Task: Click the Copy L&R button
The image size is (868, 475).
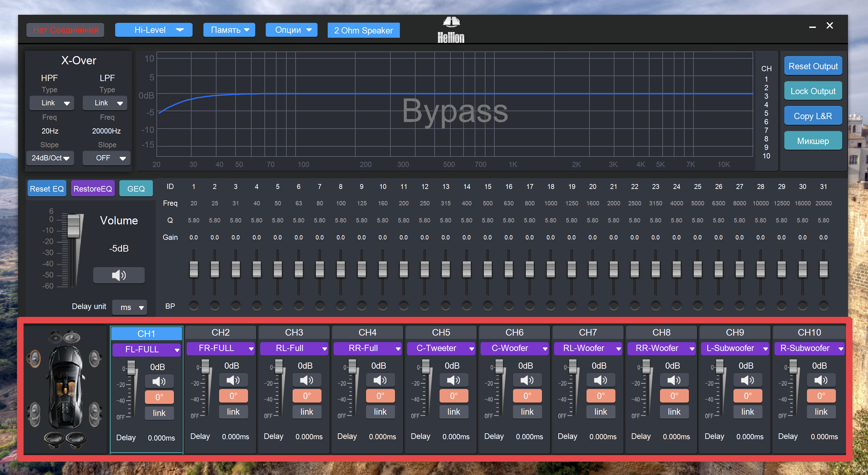Action: [813, 116]
